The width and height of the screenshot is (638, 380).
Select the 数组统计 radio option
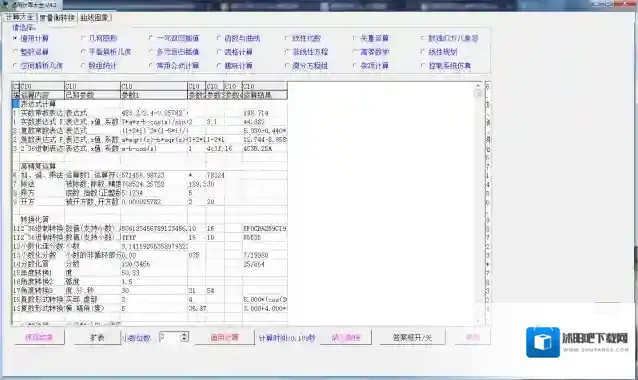99,65
